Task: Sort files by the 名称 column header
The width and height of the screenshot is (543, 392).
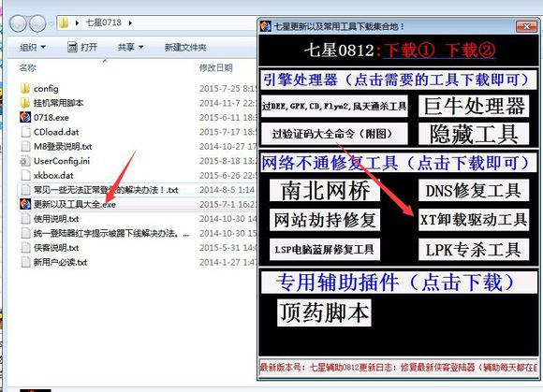Action: (x=28, y=67)
